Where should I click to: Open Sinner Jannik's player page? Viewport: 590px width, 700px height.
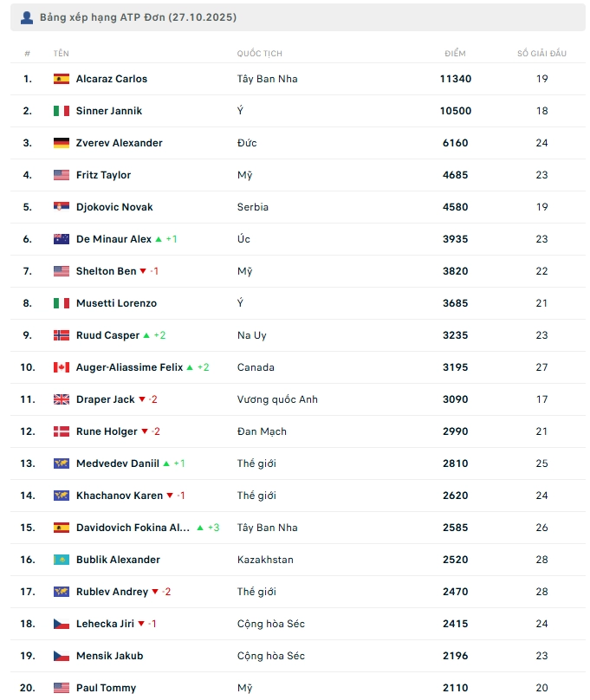pyautogui.click(x=108, y=111)
